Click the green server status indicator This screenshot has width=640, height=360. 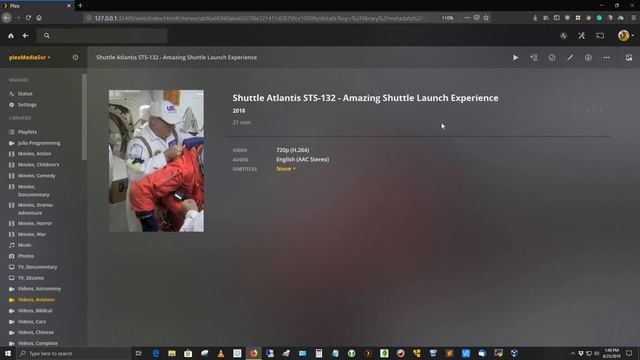pyautogui.click(x=76, y=58)
